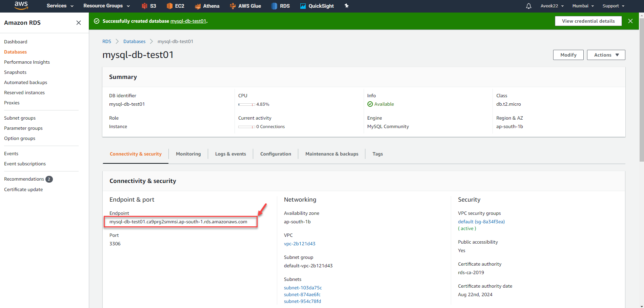Open Snapshots in the sidebar
This screenshot has width=644, height=308.
(x=15, y=72)
